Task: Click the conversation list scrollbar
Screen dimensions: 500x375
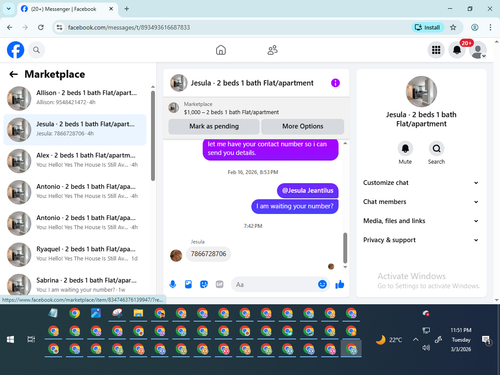Action: click(x=153, y=136)
